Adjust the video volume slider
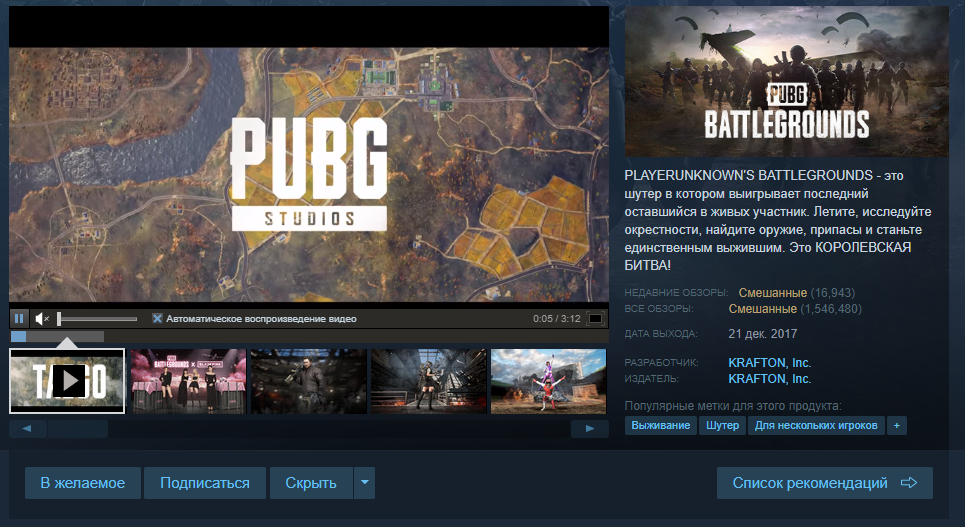 tap(97, 319)
